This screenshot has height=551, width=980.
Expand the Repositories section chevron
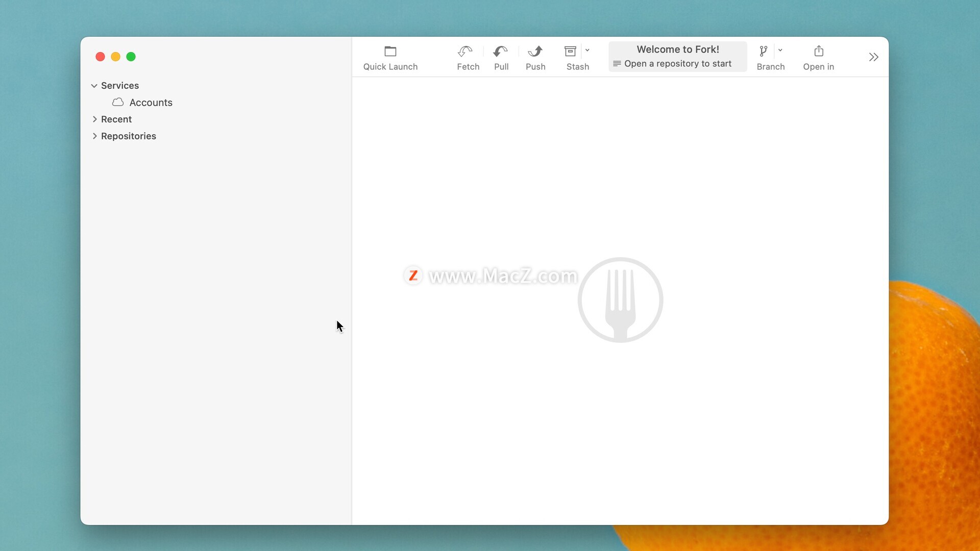(94, 136)
